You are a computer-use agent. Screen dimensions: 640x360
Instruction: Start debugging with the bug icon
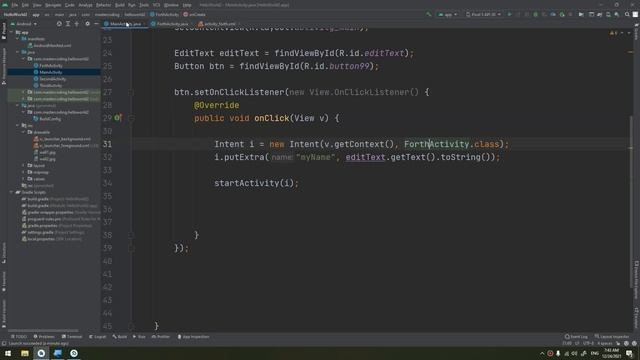536,14
